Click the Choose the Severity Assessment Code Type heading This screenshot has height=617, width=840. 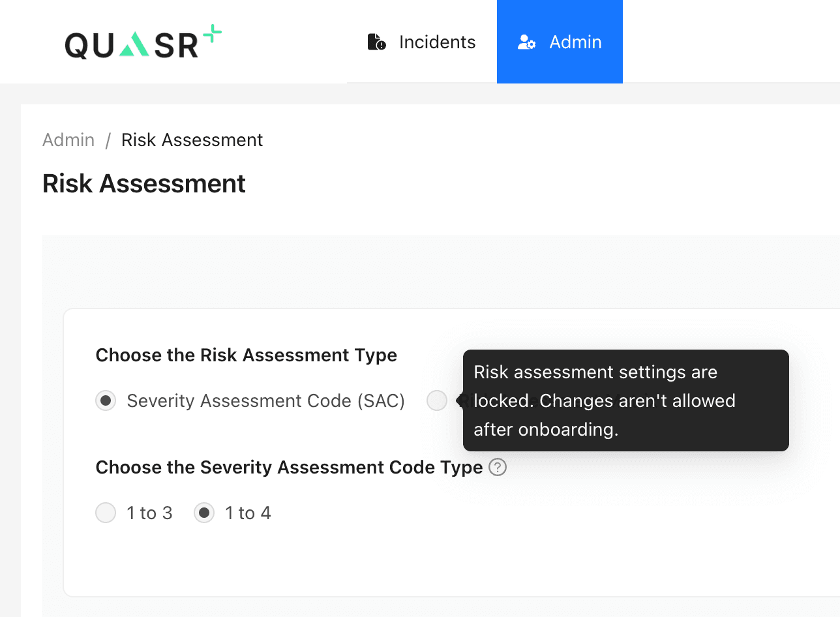coord(289,467)
